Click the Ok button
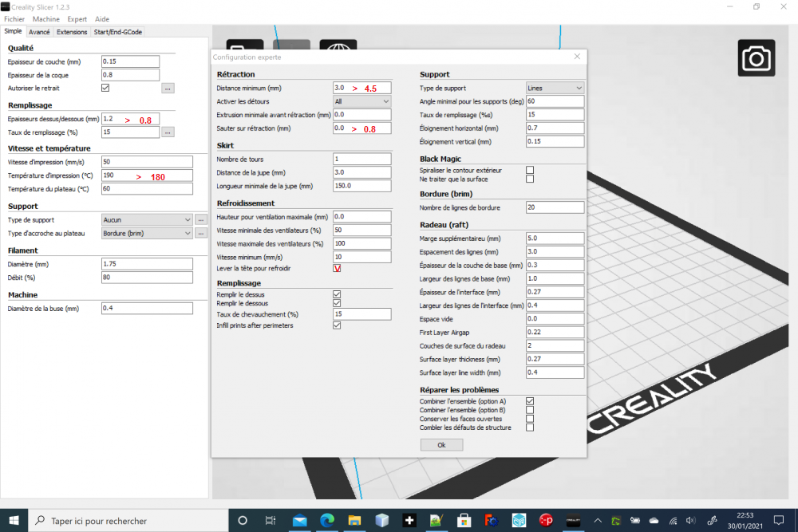Screen dimensions: 798x532 (441, 445)
